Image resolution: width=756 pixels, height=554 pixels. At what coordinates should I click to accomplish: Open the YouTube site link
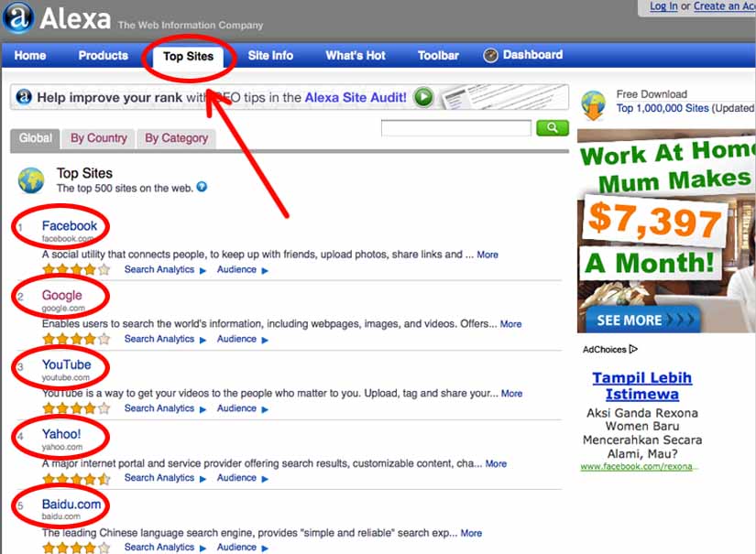tap(67, 364)
